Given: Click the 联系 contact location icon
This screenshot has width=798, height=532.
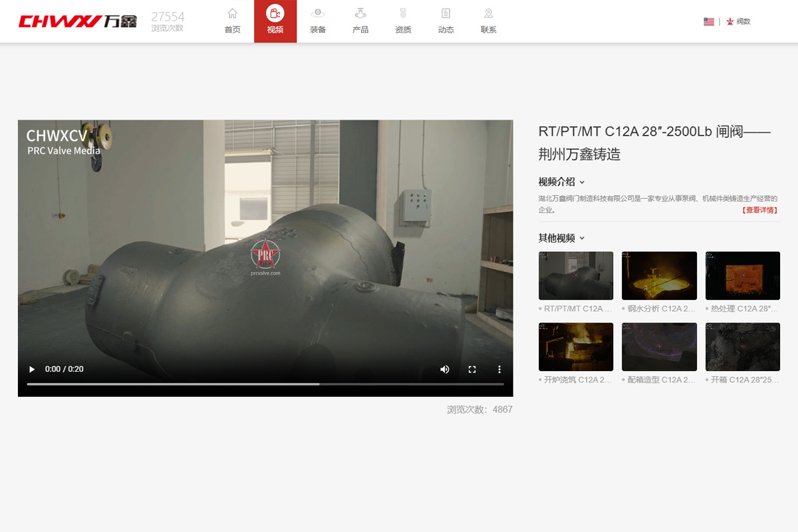Looking at the screenshot, I should [488, 14].
